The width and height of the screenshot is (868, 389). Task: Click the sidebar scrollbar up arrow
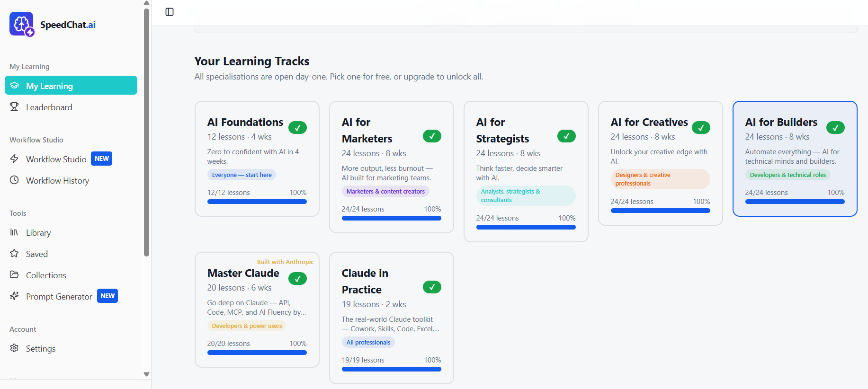[x=147, y=3]
